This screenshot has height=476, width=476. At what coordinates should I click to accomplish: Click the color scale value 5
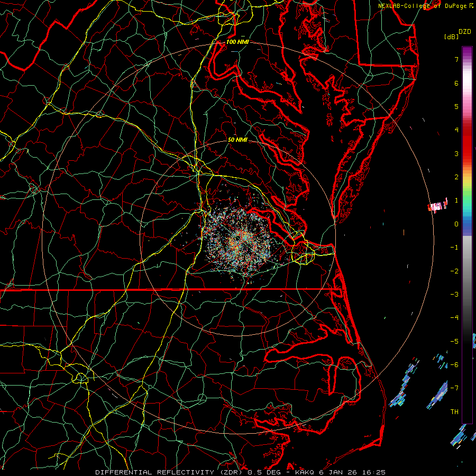(x=456, y=106)
